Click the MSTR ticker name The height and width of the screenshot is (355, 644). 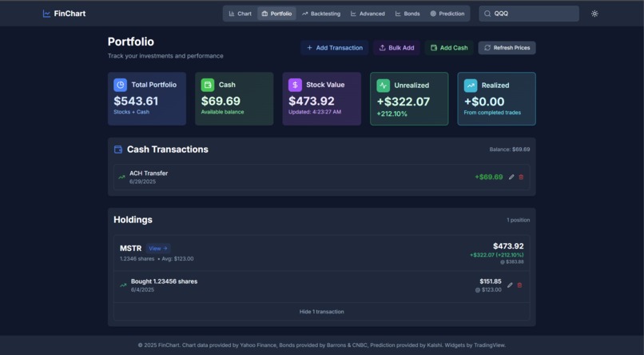click(x=130, y=249)
